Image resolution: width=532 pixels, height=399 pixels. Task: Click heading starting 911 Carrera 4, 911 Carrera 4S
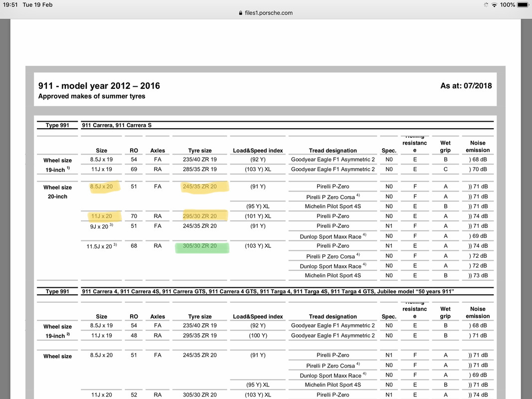pos(268,291)
